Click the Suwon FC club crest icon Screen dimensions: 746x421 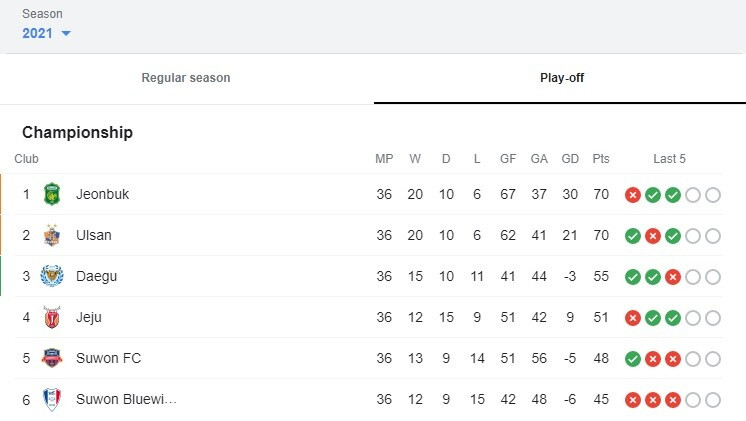pyautogui.click(x=52, y=358)
